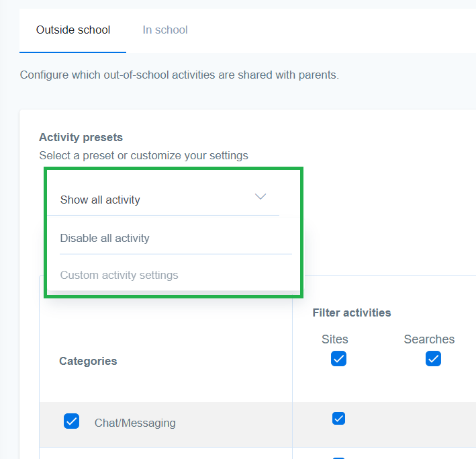Click the chevron arrow in the preset dropdown

coord(260,197)
